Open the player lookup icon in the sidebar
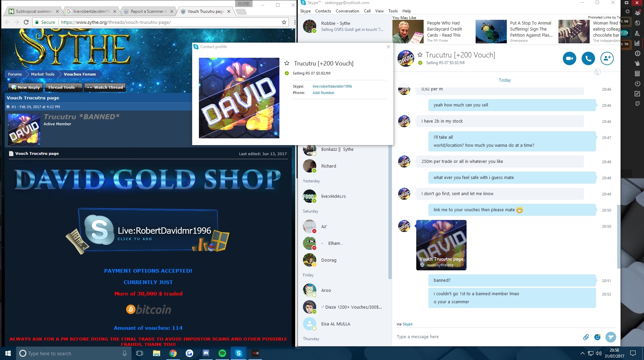Screen dimensions: 644x360 tap(637, 33)
